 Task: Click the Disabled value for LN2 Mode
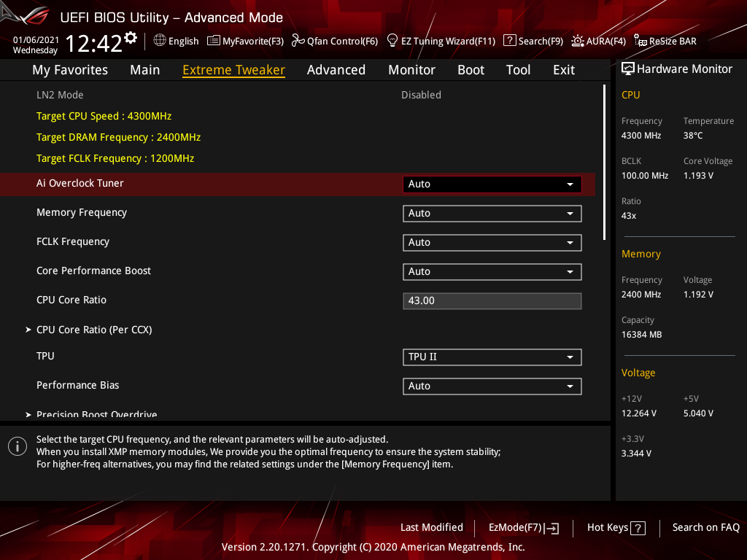coord(421,95)
